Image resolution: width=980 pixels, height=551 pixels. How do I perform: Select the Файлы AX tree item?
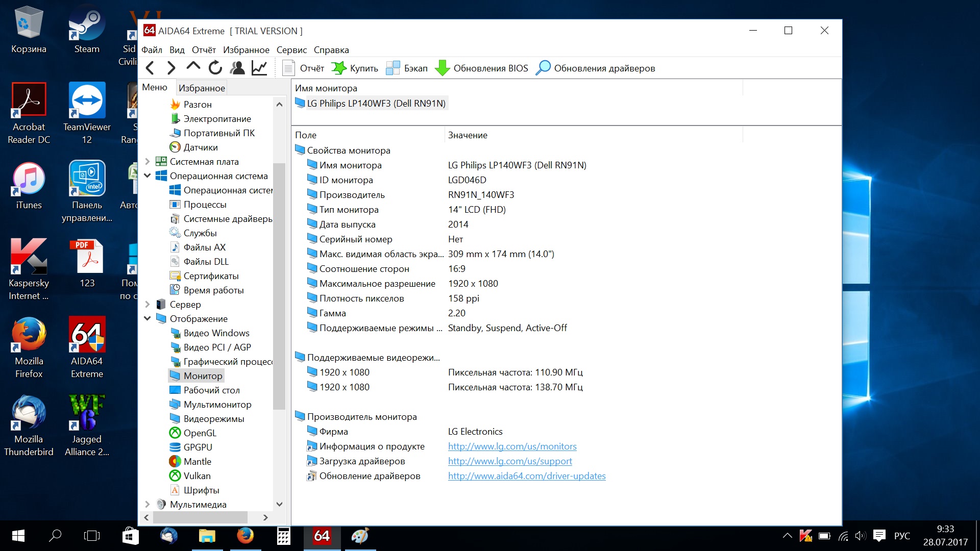198,247
